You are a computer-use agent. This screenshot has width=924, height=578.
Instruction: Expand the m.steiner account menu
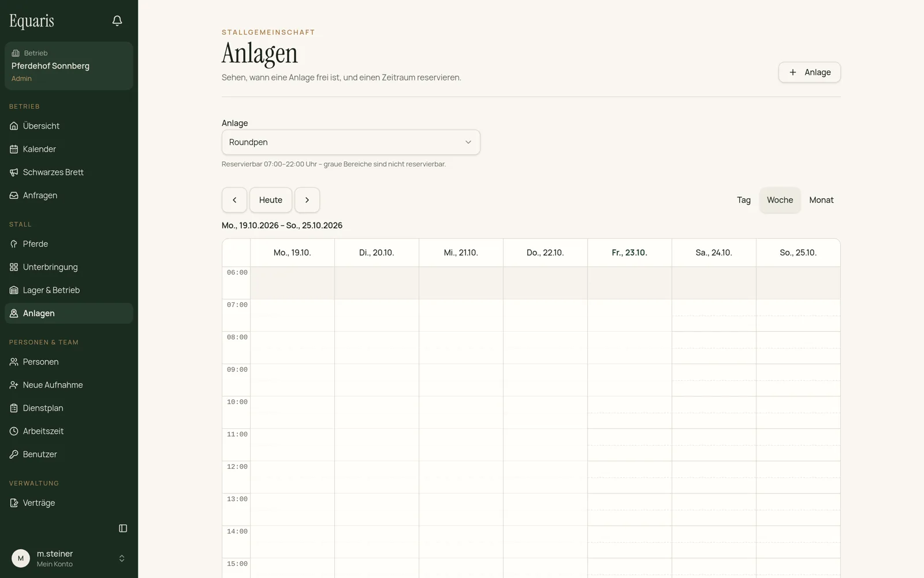(x=69, y=558)
